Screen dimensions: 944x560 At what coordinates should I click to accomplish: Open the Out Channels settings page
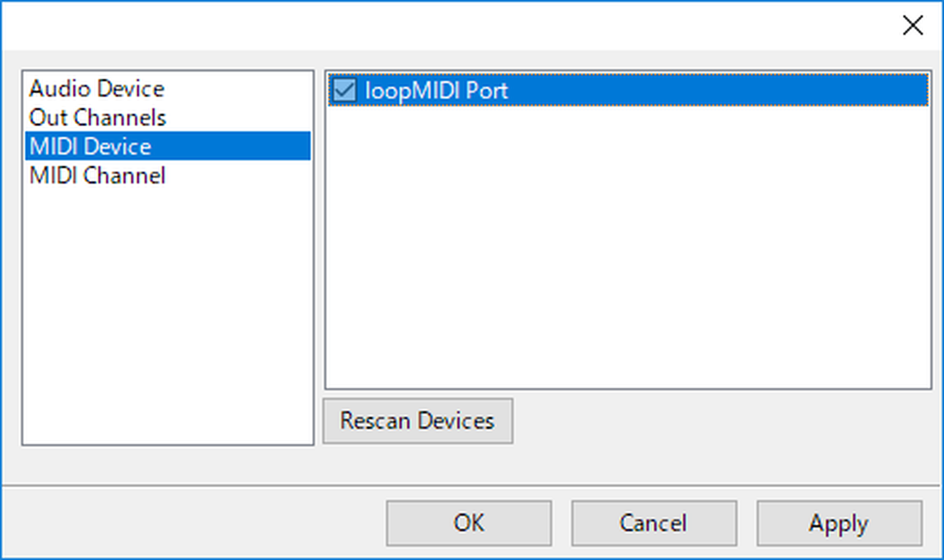98,118
